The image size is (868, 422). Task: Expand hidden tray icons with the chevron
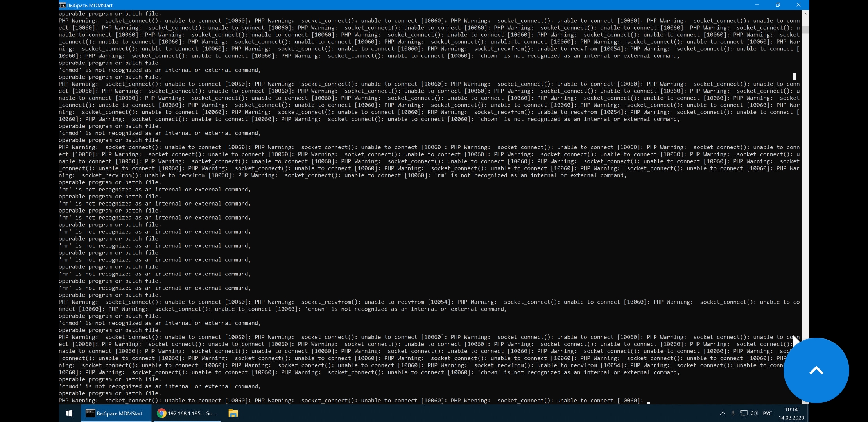(722, 413)
